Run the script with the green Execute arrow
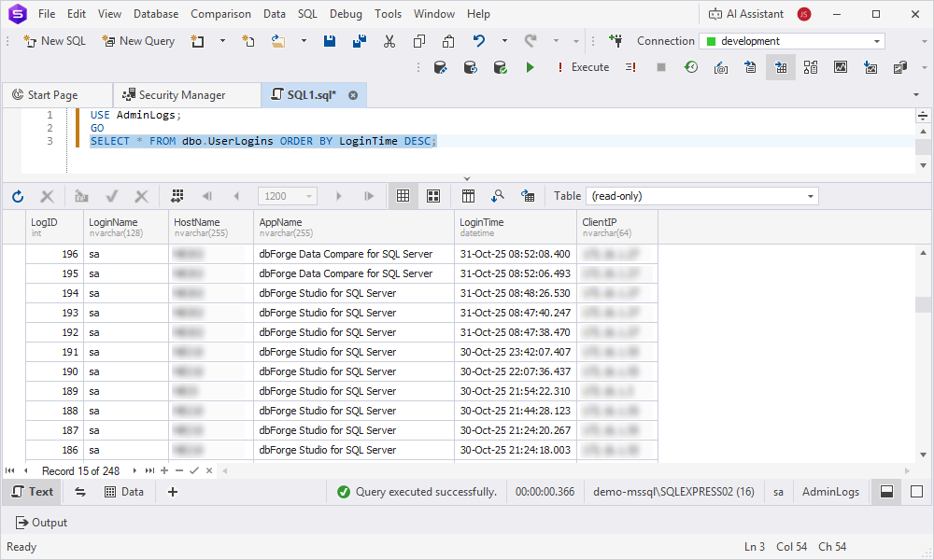 [x=530, y=67]
